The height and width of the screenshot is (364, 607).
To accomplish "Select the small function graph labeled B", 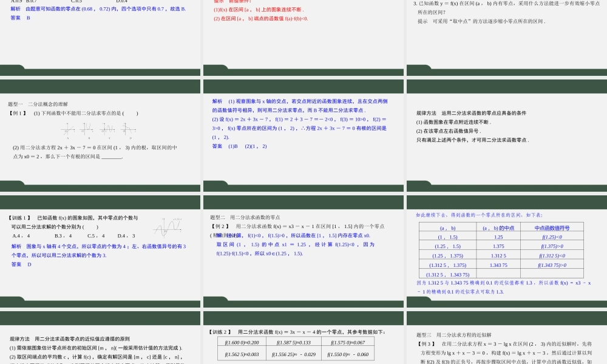I will pyautogui.click(x=88, y=129).
